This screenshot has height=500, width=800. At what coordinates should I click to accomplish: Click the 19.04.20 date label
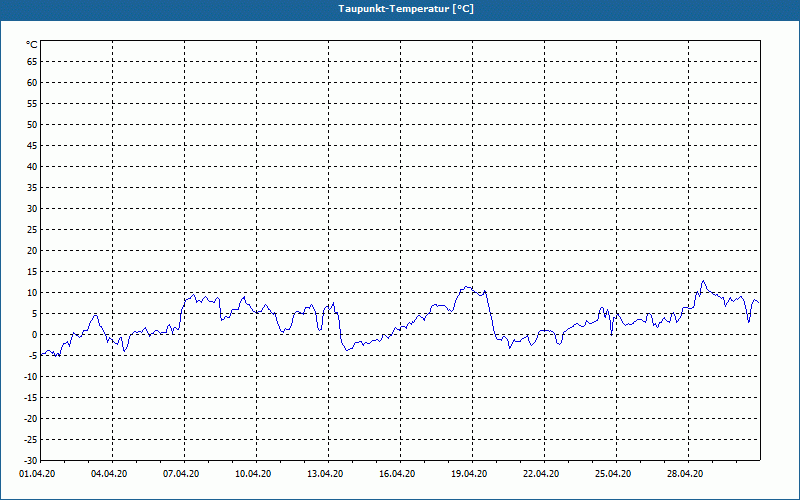click(x=469, y=474)
